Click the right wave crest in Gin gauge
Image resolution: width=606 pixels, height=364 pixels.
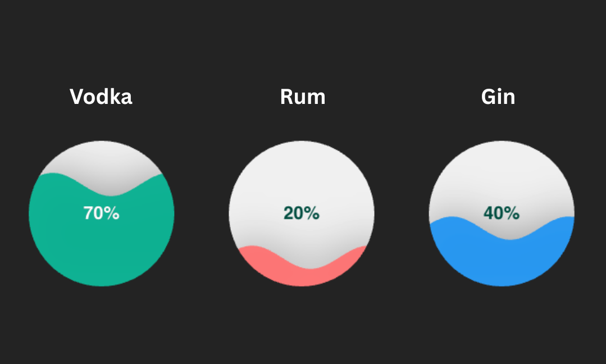point(567,217)
